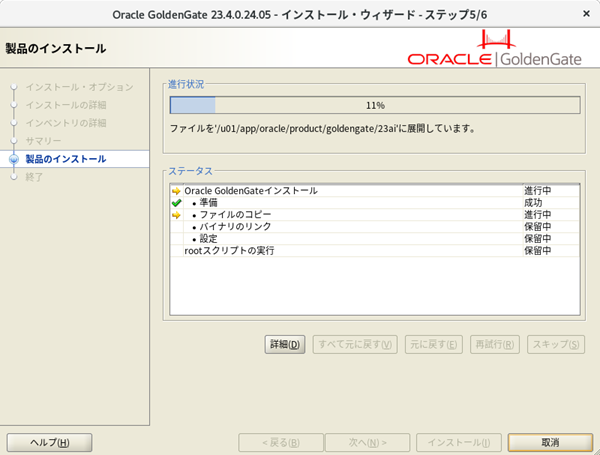Click the 次へ(N) > next button
The height and width of the screenshot is (455, 600).
367,443
